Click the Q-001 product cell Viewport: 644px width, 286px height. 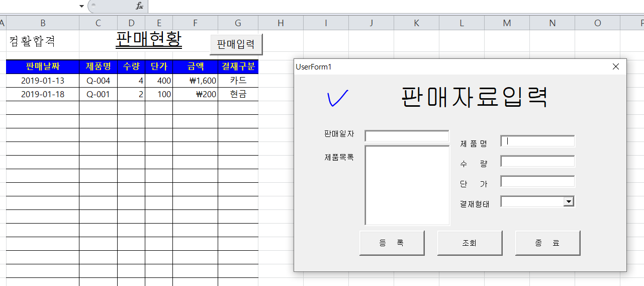pyautogui.click(x=98, y=94)
